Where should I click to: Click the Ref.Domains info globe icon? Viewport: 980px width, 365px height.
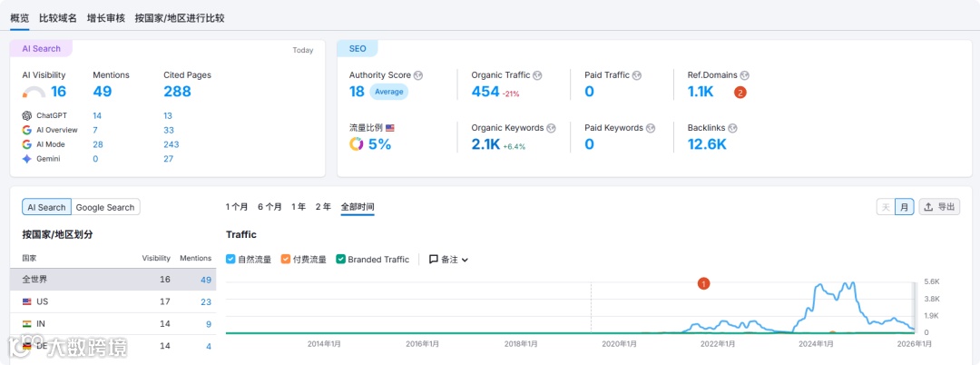[744, 75]
